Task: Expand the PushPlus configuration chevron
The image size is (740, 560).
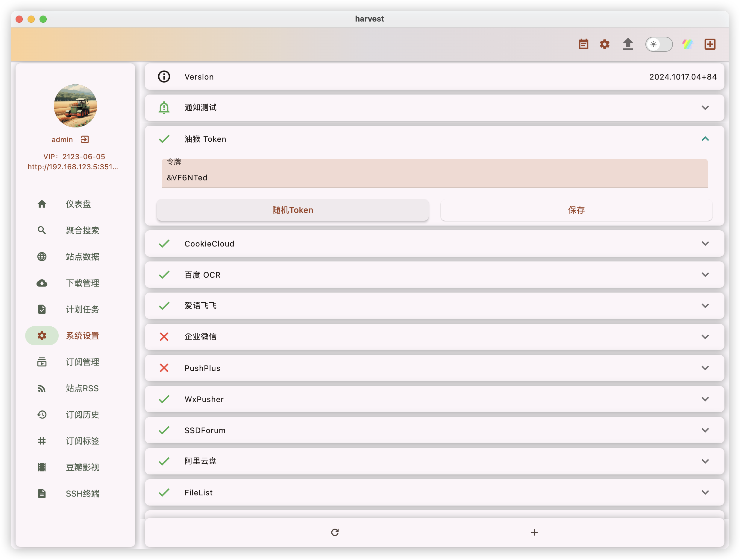Action: pos(705,368)
